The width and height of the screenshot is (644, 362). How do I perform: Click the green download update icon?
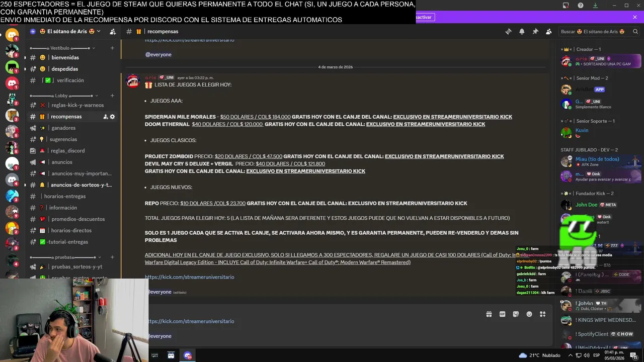[595, 5]
